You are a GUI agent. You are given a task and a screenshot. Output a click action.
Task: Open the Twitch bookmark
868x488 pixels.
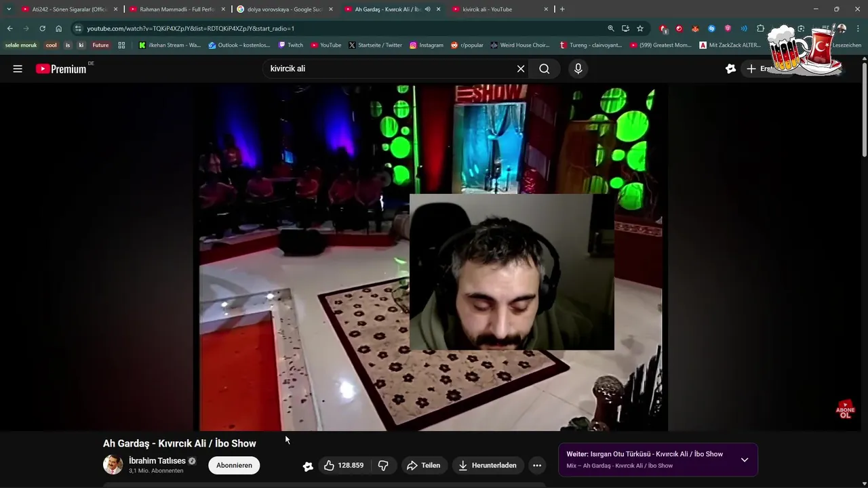coord(291,45)
